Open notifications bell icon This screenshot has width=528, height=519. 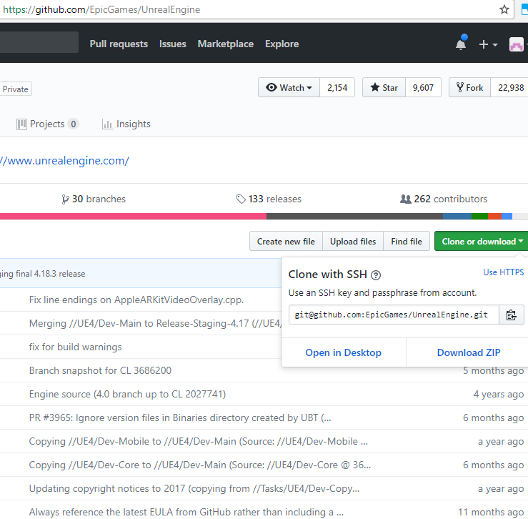[x=461, y=43]
